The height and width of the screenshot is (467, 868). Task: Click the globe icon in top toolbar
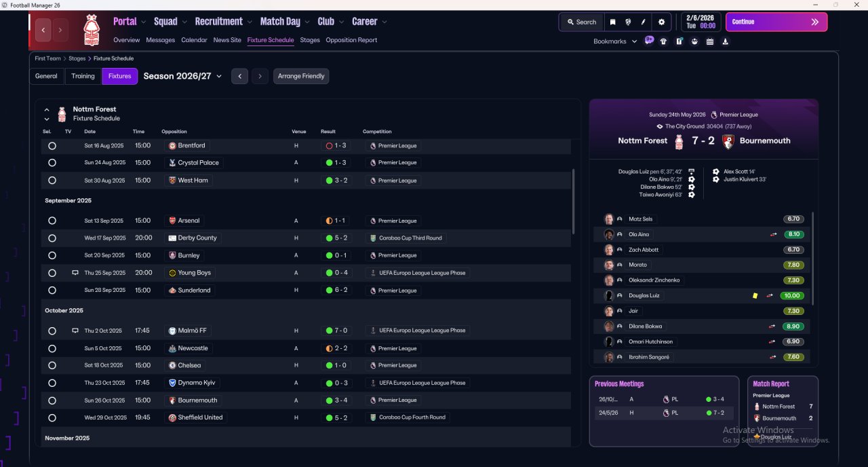pos(628,22)
